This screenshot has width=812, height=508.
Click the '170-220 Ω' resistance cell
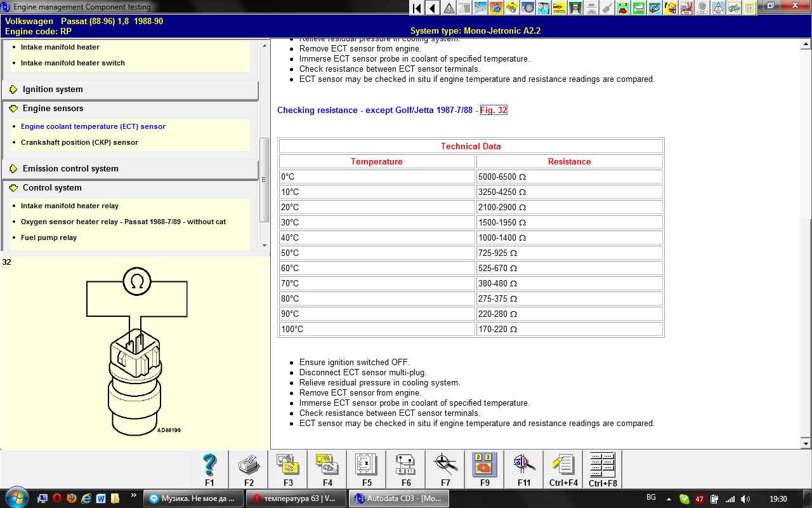[570, 329]
